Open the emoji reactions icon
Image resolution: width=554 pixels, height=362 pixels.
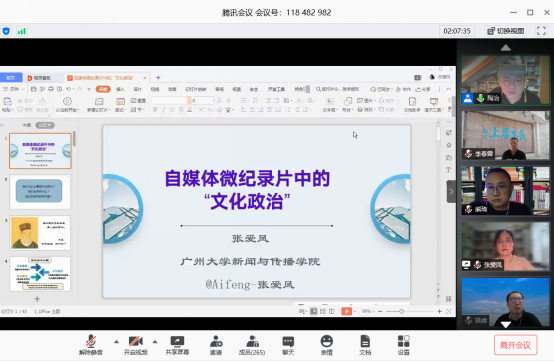tap(326, 345)
